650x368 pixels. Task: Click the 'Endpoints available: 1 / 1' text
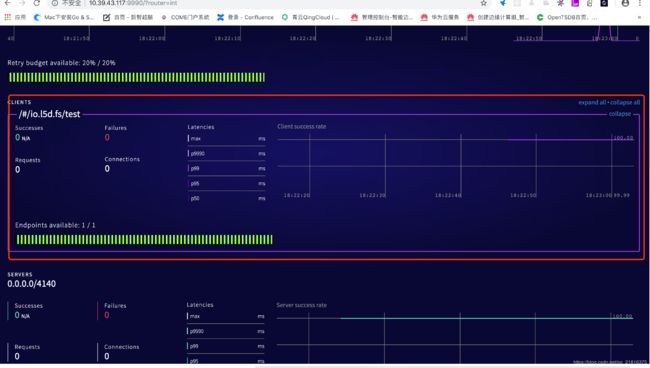[x=55, y=225]
